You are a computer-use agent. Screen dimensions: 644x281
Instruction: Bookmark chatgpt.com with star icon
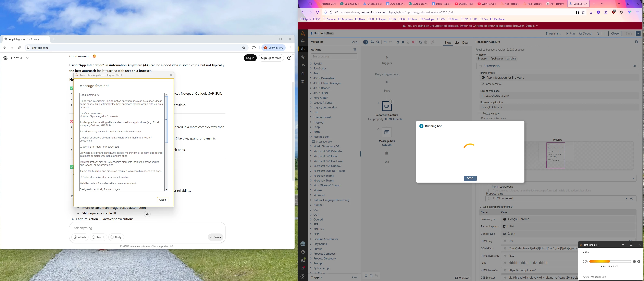coord(244,48)
